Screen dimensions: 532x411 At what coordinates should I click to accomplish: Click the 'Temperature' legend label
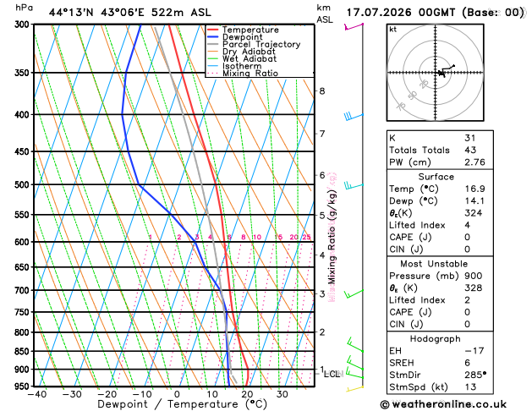(250, 30)
